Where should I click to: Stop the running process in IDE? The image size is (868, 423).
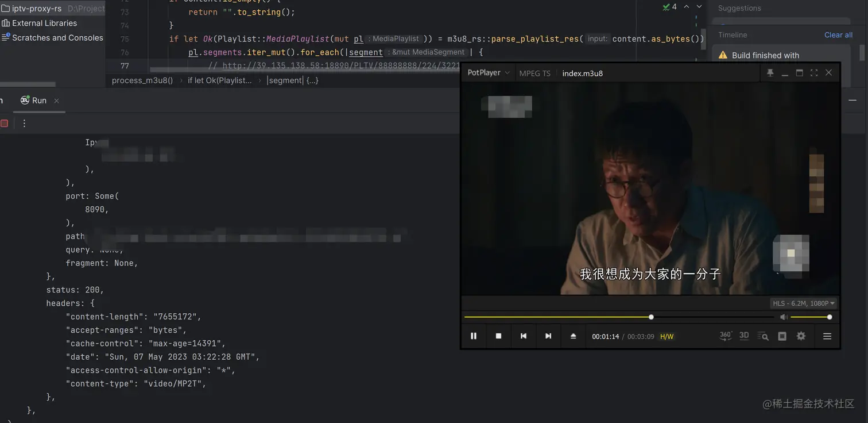[x=5, y=123]
